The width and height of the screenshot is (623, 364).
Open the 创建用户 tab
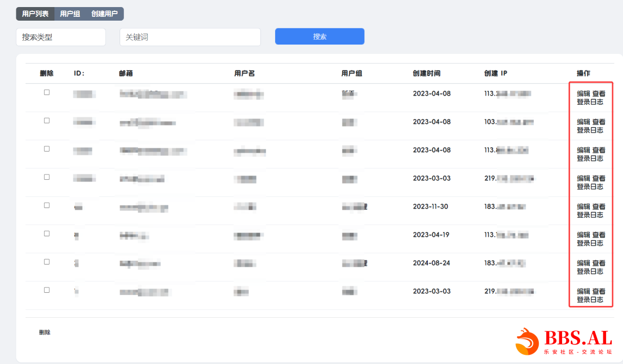[104, 14]
